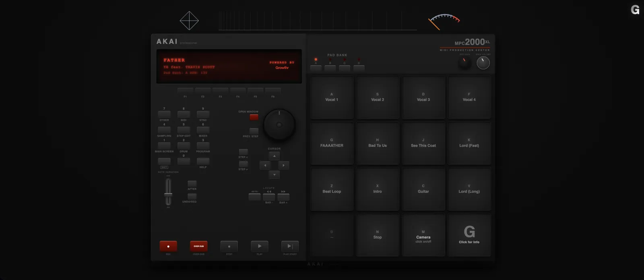Click the cursor left arrow
644x280 pixels.
pos(265,165)
